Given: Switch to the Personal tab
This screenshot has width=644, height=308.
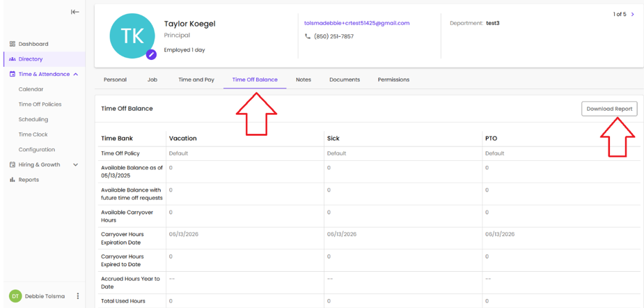Looking at the screenshot, I should coord(115,79).
